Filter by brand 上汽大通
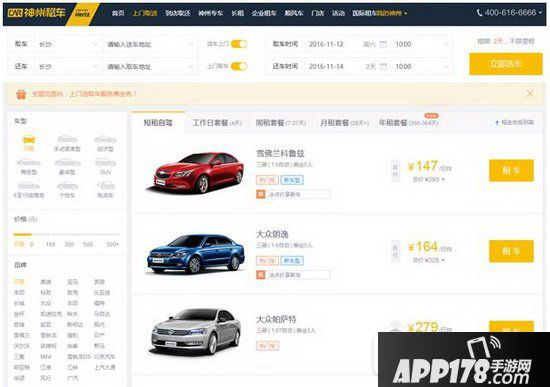Image resolution: width=550 pixels, height=387 pixels. tap(105, 367)
